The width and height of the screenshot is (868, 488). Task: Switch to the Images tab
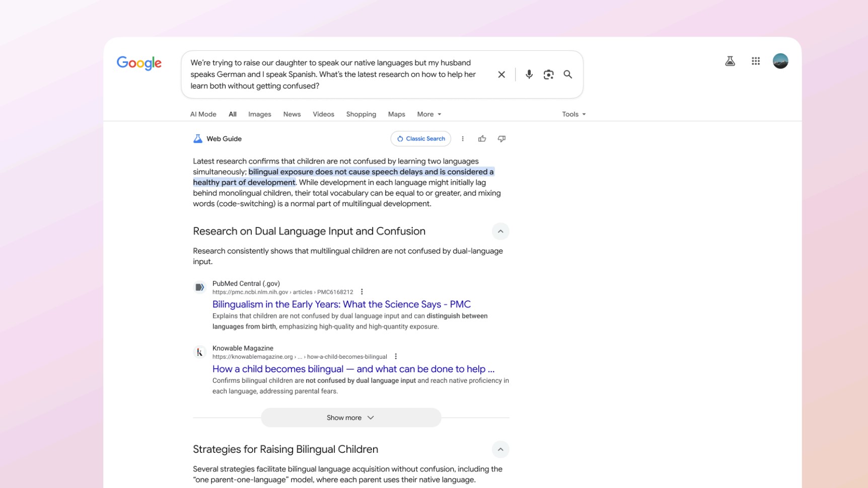pyautogui.click(x=259, y=114)
